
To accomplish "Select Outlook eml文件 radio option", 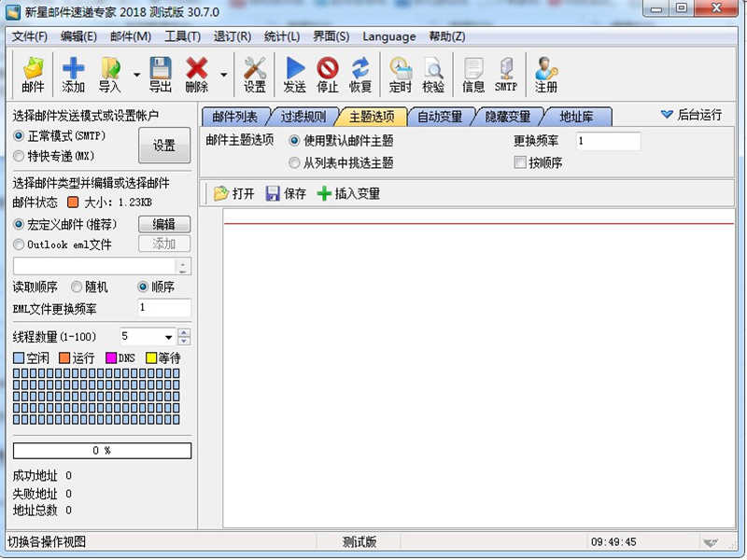I will (19, 245).
